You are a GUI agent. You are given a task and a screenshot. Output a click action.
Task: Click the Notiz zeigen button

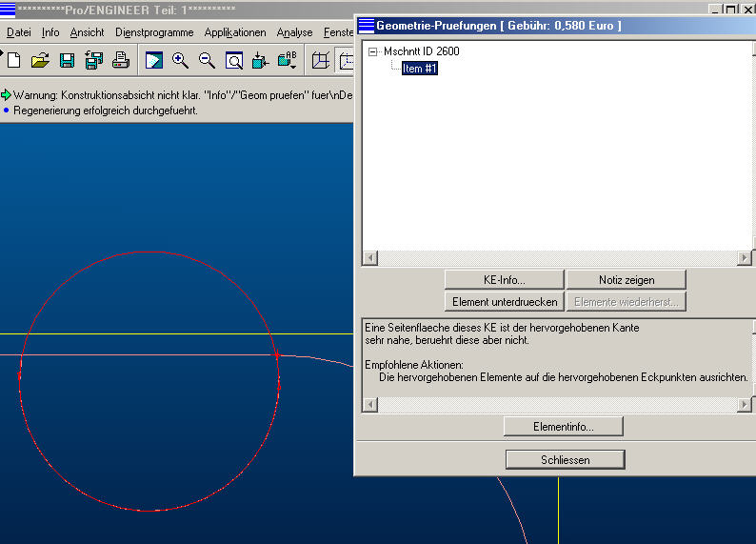627,280
